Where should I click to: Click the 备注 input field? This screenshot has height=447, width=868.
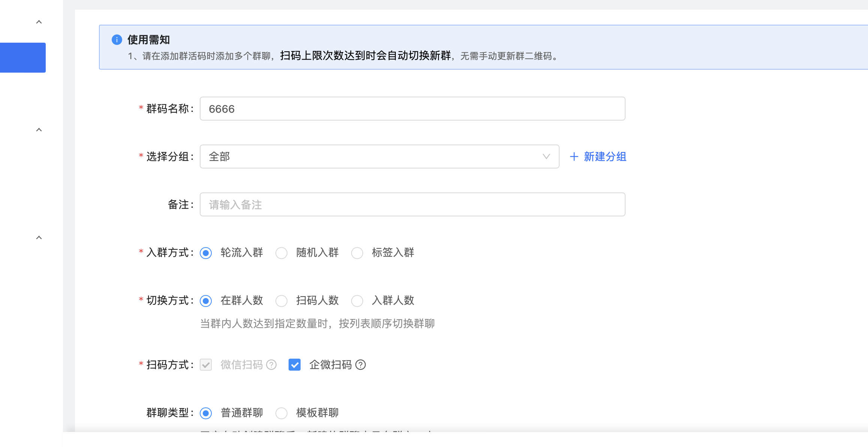coord(413,204)
